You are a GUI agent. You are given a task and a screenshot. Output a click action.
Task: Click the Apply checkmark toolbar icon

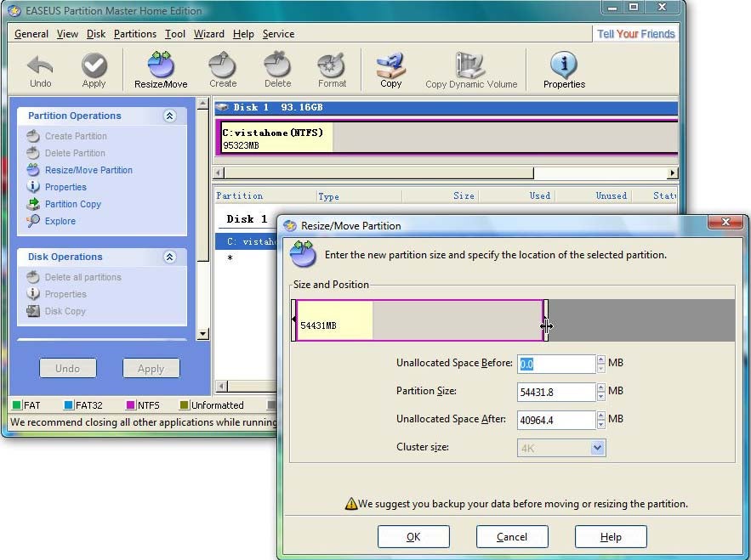pyautogui.click(x=94, y=65)
